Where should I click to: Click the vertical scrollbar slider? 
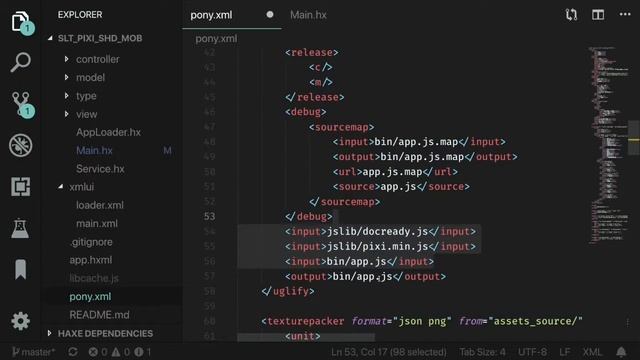[x=634, y=138]
